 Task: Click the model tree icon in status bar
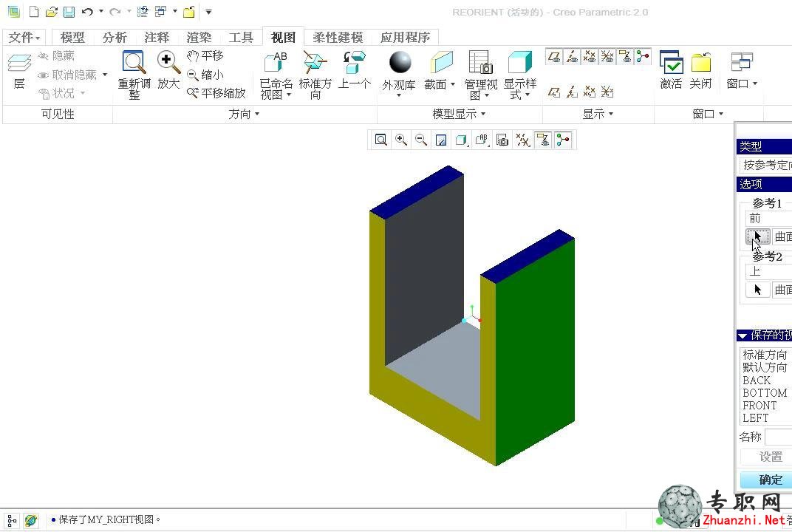point(12,520)
